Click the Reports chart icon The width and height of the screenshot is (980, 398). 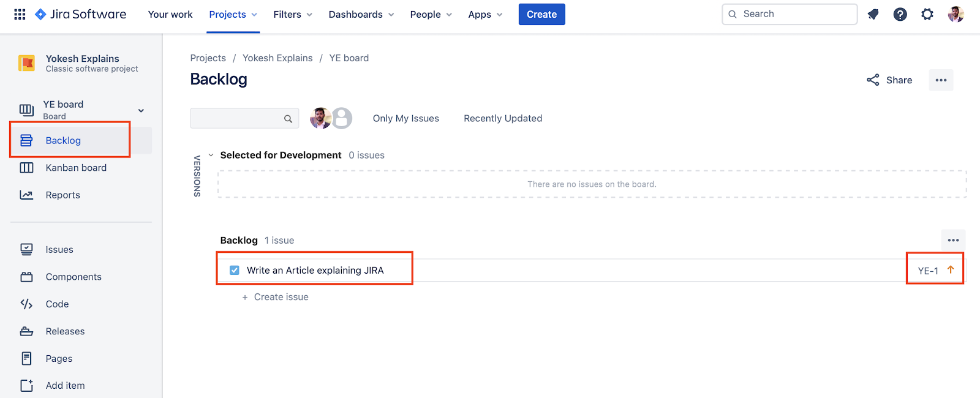[x=26, y=195]
